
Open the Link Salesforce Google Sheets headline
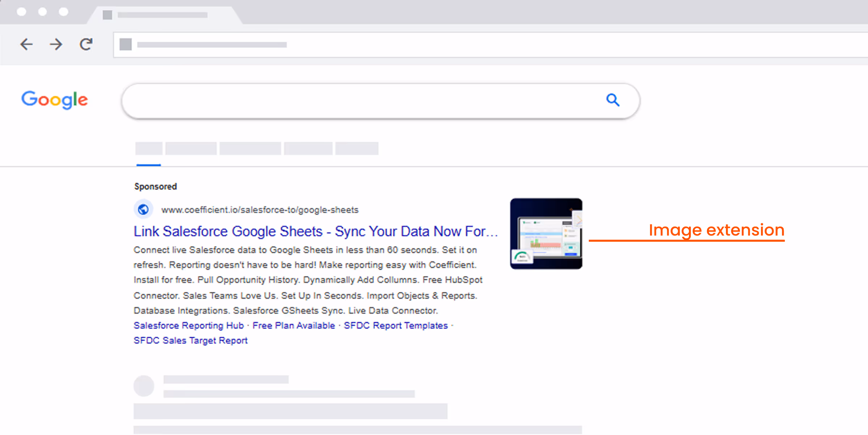click(x=316, y=231)
